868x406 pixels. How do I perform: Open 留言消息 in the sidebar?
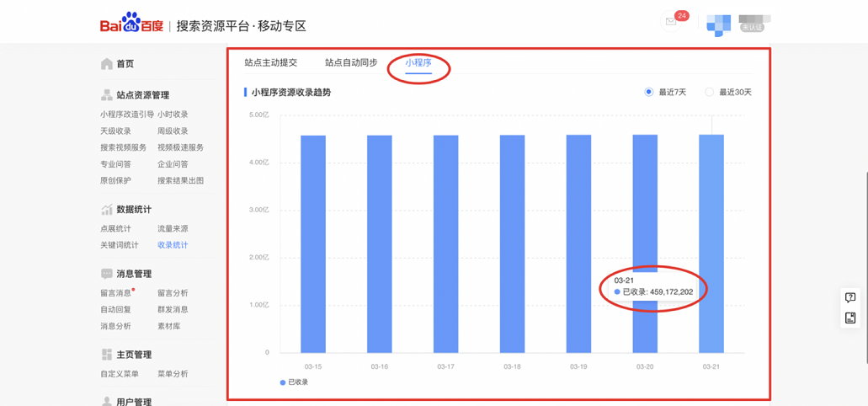click(x=116, y=293)
